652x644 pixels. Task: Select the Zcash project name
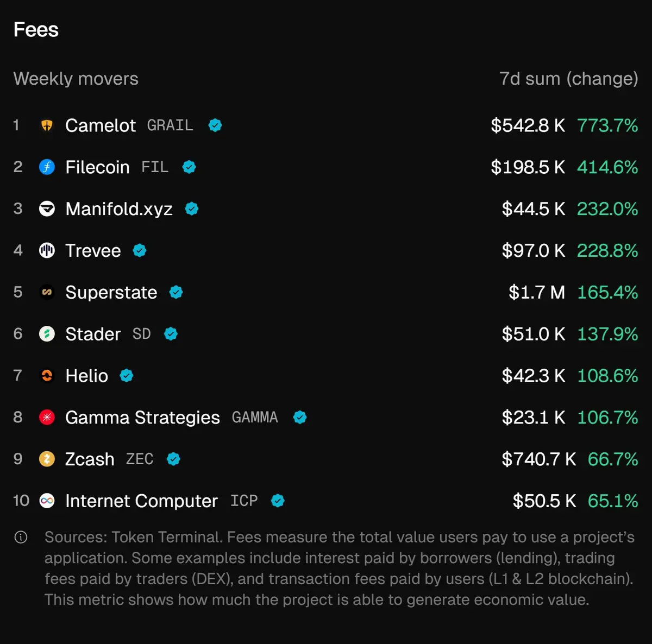click(x=90, y=459)
